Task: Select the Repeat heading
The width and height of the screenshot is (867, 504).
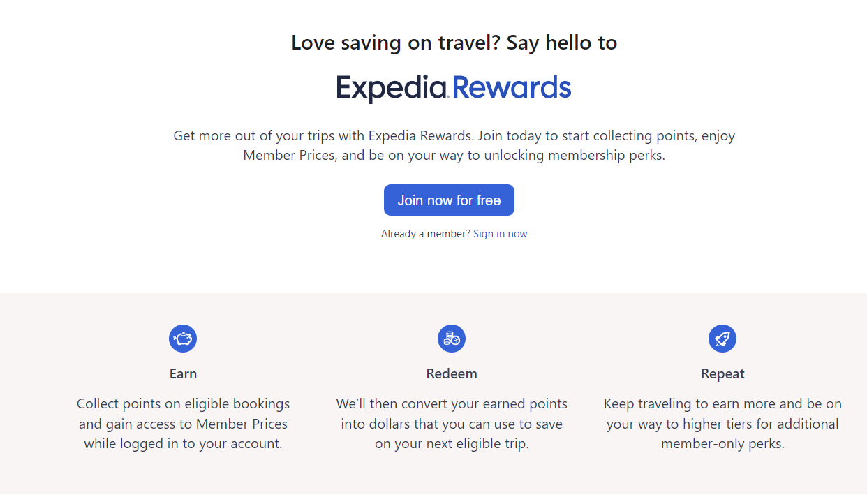Action: coord(722,374)
